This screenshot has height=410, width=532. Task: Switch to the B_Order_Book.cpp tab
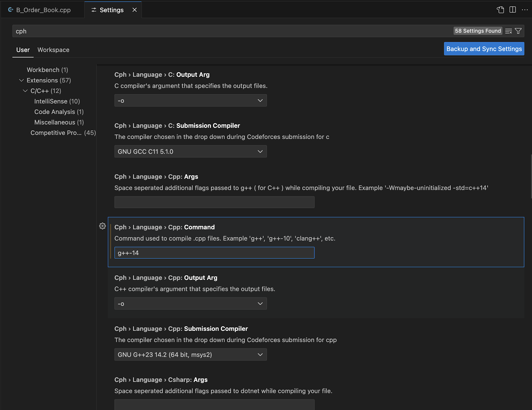pyautogui.click(x=43, y=10)
